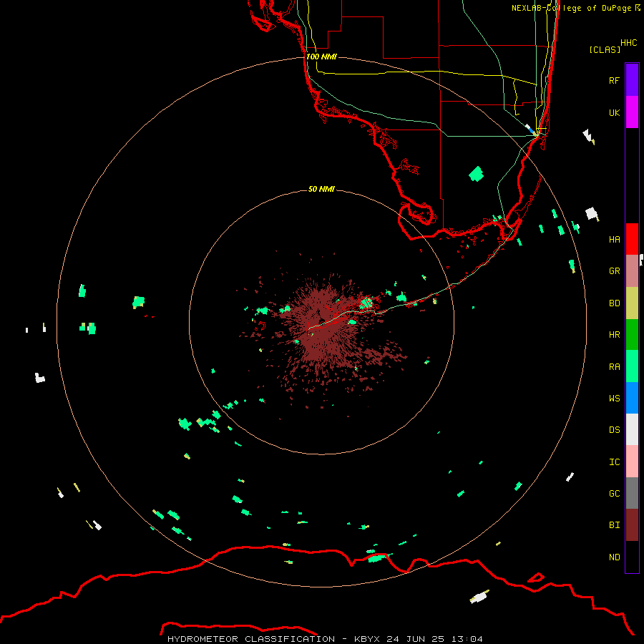Screen dimensions: 644x644
Task: Click the GR legend label
Action: point(614,271)
